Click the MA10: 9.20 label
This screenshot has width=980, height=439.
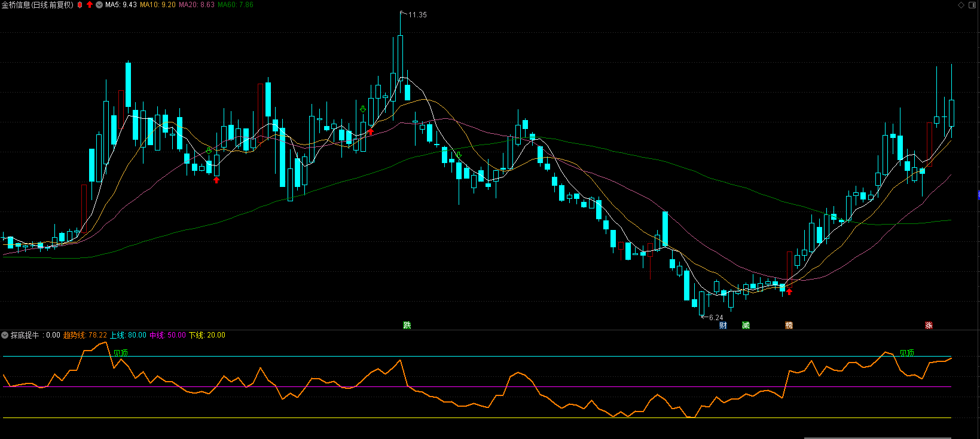[158, 5]
